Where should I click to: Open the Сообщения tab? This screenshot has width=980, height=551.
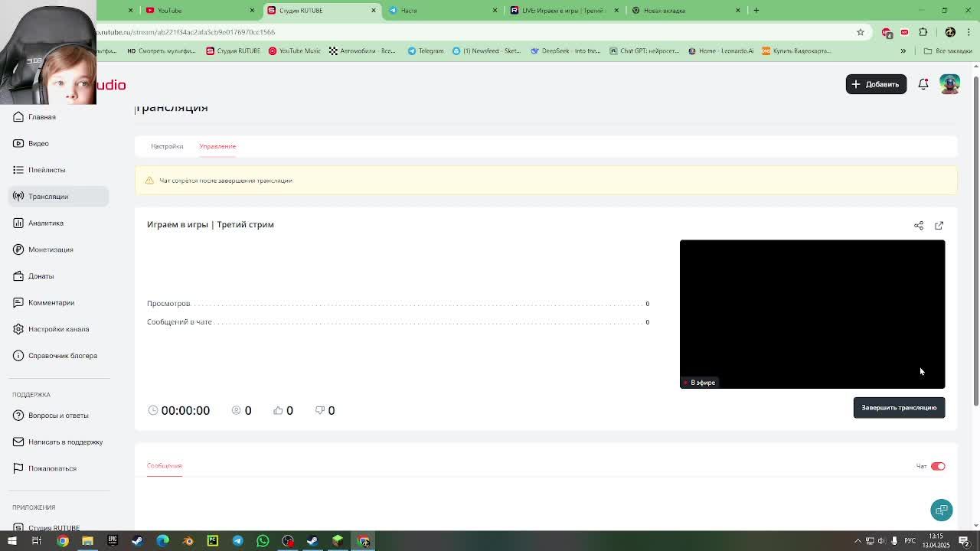pos(165,465)
